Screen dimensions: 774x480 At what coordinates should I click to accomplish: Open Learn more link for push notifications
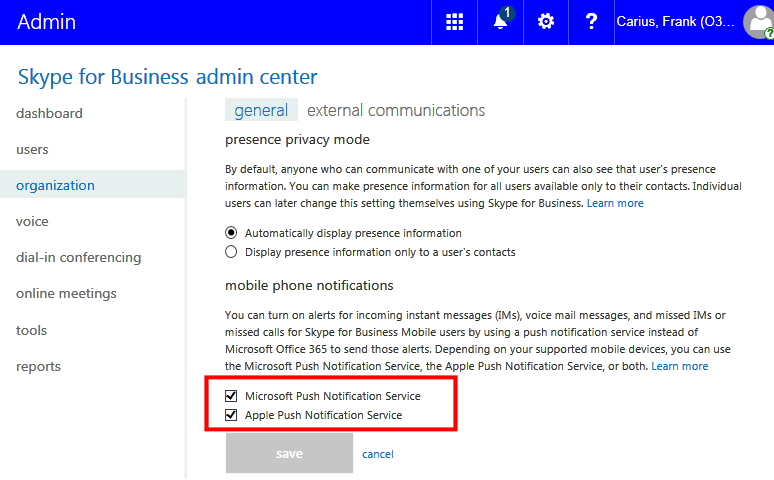(680, 366)
